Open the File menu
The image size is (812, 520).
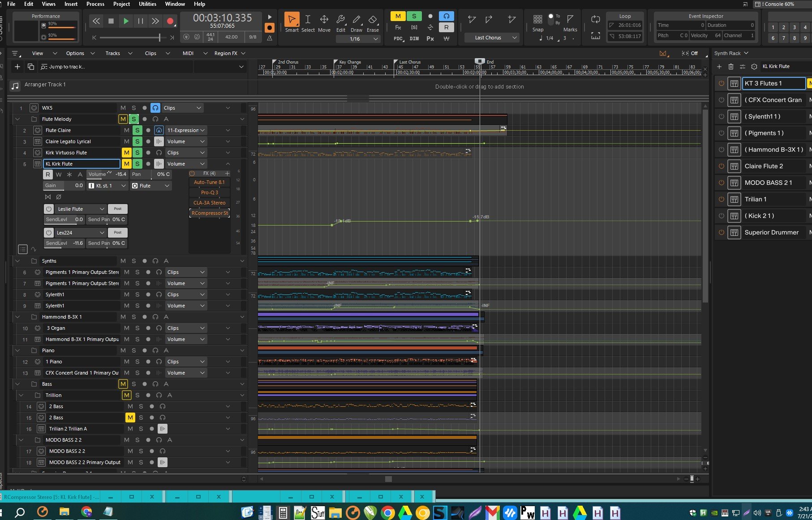click(x=11, y=4)
